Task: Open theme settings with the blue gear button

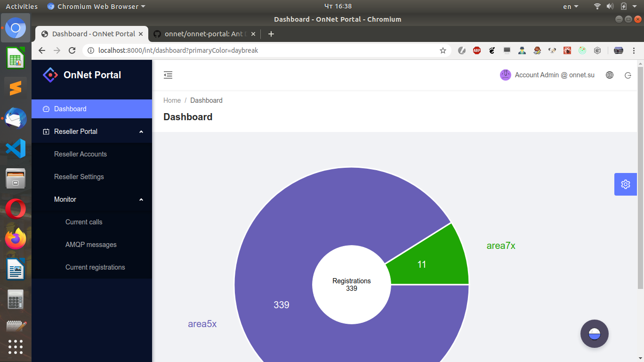Action: pos(626,184)
